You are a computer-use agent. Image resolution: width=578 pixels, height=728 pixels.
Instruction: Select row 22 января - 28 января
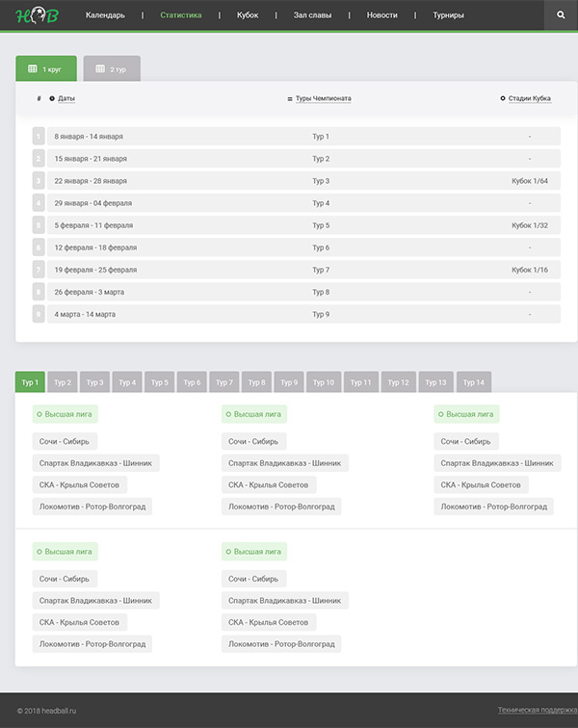(x=303, y=181)
